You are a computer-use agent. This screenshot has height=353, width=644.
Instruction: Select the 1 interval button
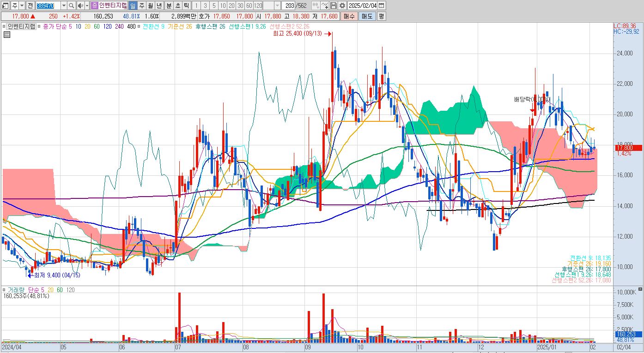(x=196, y=6)
